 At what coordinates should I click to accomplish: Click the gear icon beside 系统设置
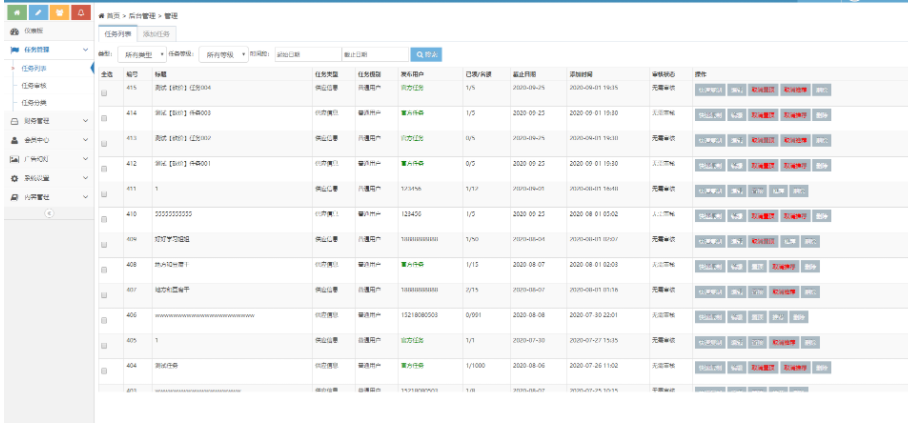pos(15,178)
